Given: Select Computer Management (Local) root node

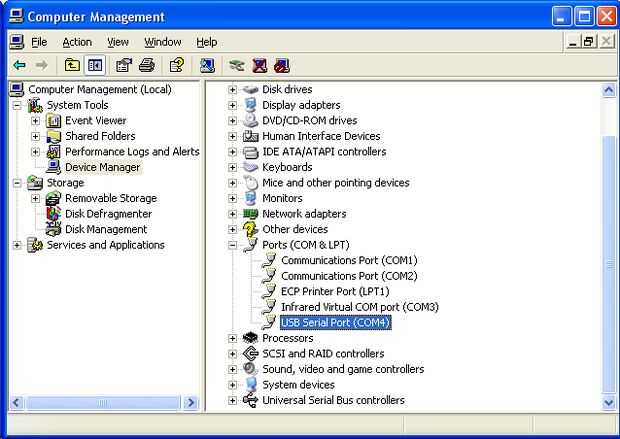Looking at the screenshot, I should coord(100,89).
